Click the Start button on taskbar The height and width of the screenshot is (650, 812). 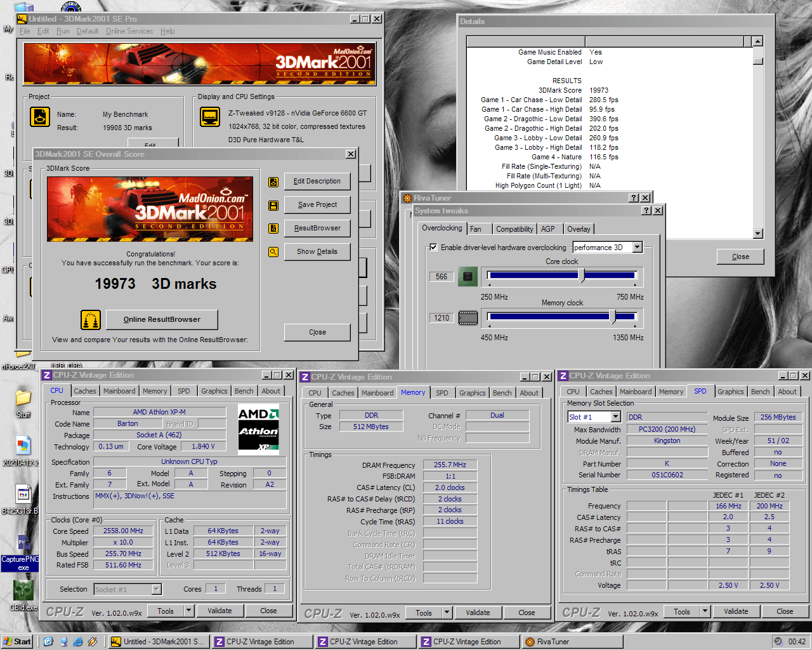(17, 642)
